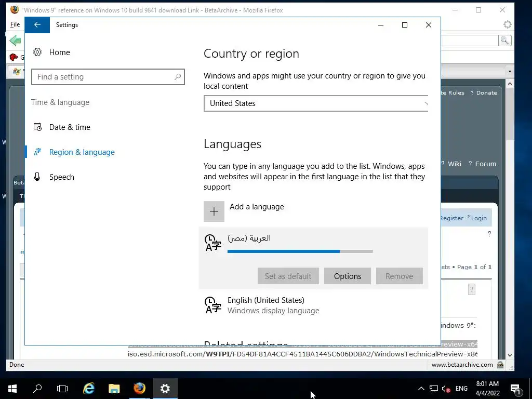Click Firefox green back arrow
The height and width of the screenshot is (399, 532).
tap(15, 41)
